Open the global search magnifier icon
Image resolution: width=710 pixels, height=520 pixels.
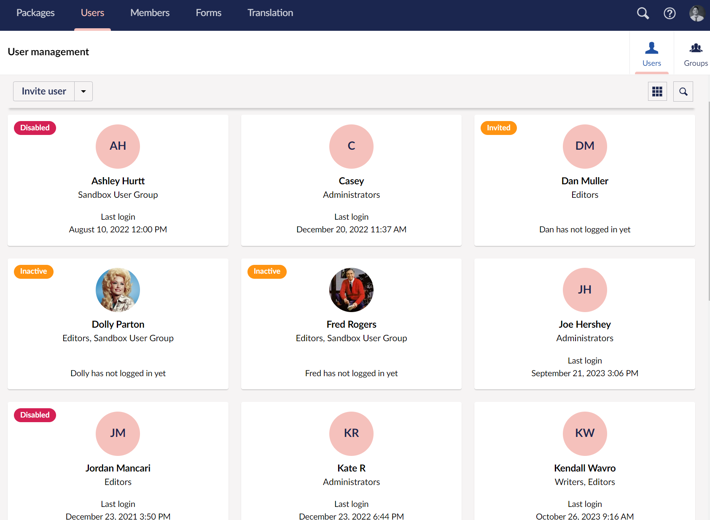click(643, 13)
